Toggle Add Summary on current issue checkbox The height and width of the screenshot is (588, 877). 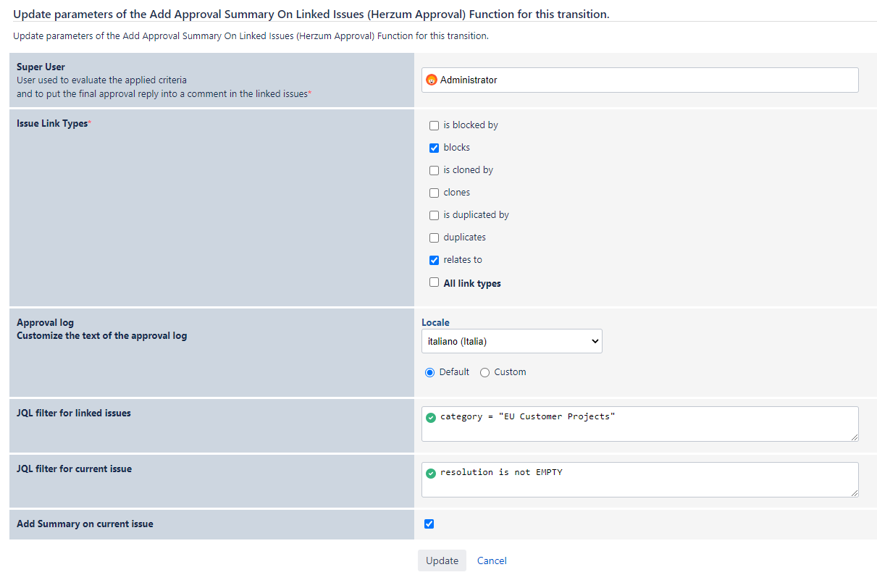[429, 524]
